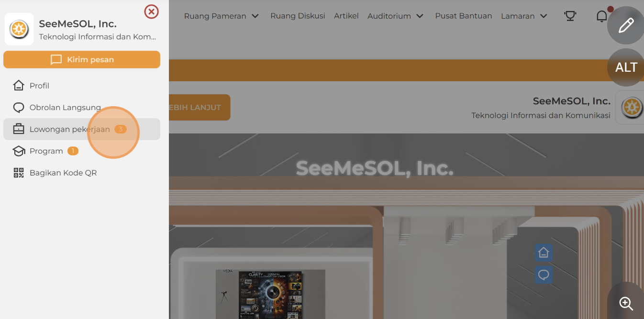
Task: Click the pencil edit button
Action: click(626, 25)
